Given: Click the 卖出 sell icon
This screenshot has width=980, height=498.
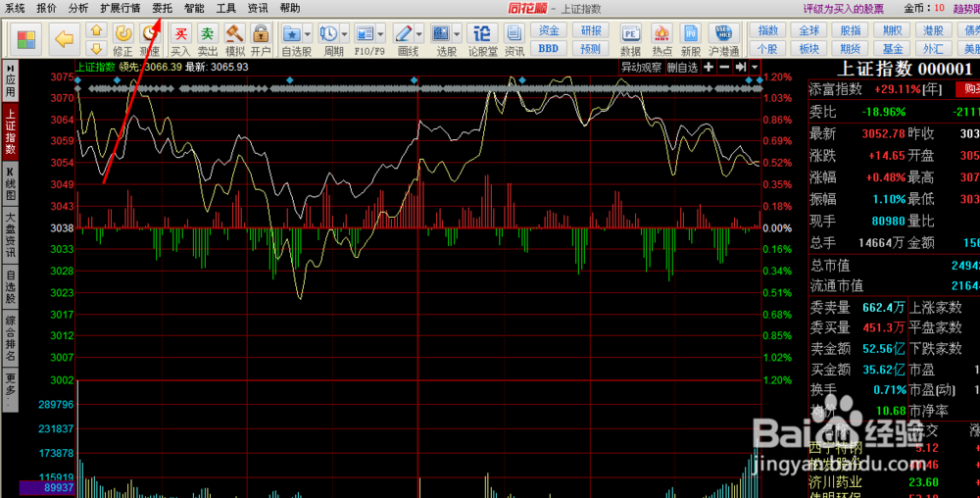Looking at the screenshot, I should click(x=208, y=40).
